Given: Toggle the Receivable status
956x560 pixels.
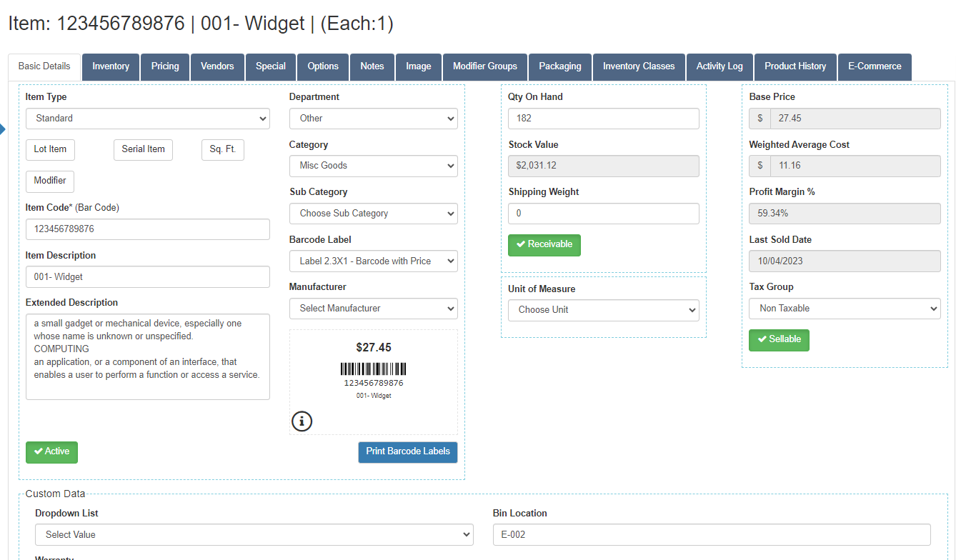Looking at the screenshot, I should click(x=544, y=245).
